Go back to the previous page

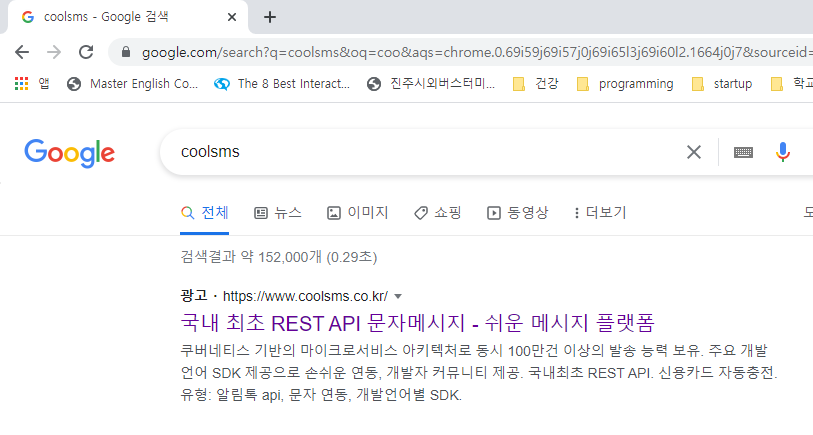22,52
